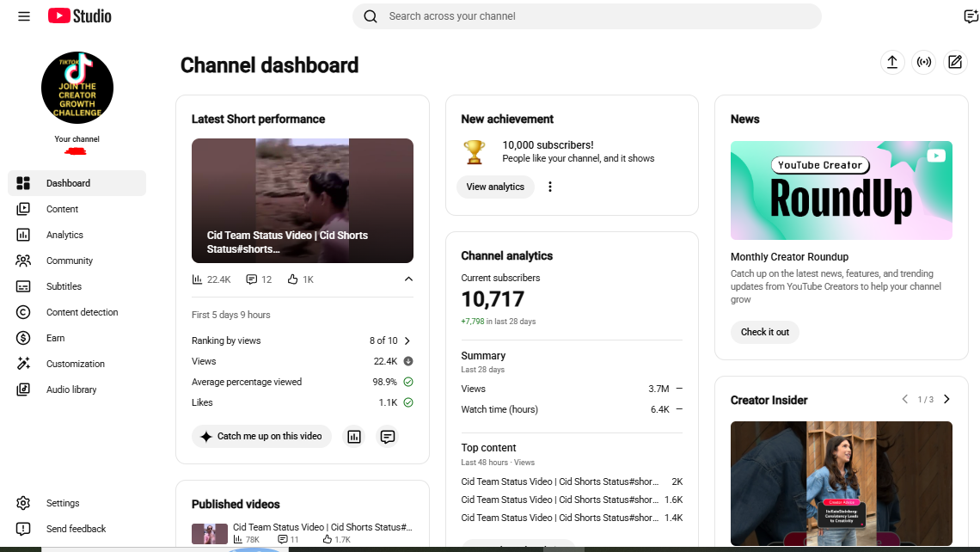The image size is (980, 552).
Task: Click the Content detection copyright icon
Action: pyautogui.click(x=23, y=312)
